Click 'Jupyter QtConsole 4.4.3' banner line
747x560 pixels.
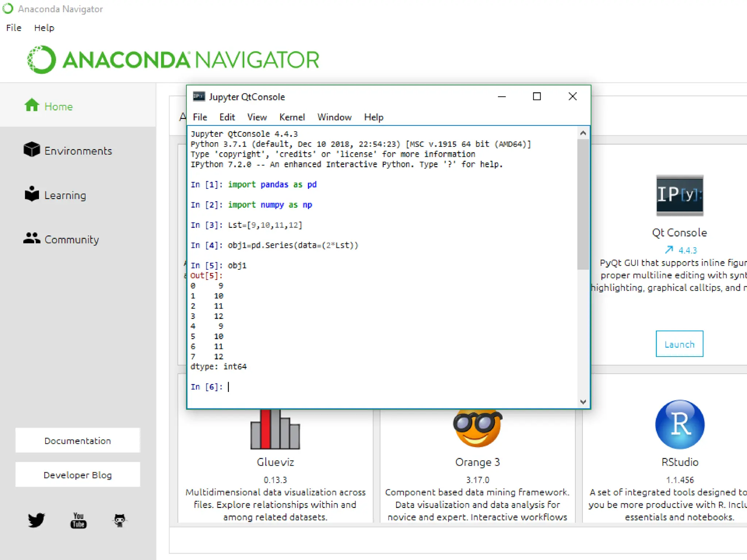click(x=244, y=134)
